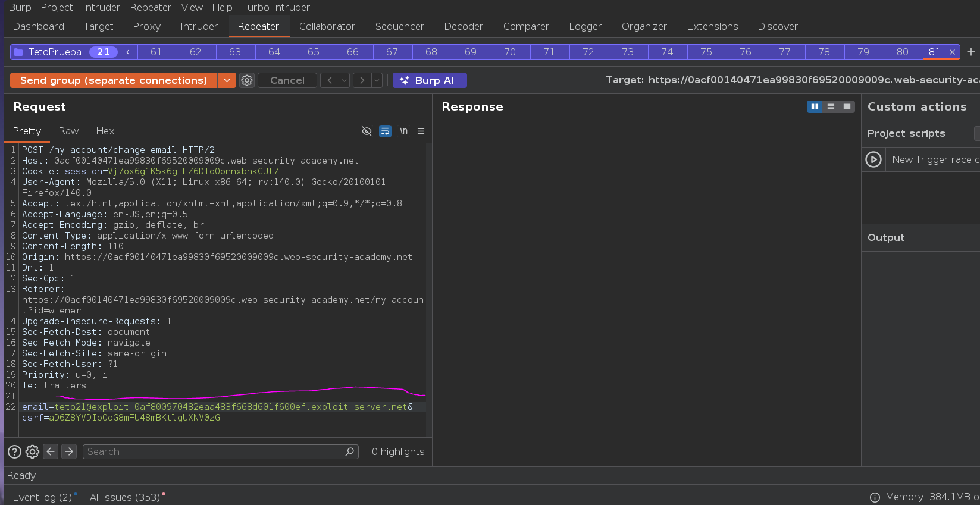This screenshot has width=980, height=505.
Task: Click the email parameter line in request
Action: (217, 407)
